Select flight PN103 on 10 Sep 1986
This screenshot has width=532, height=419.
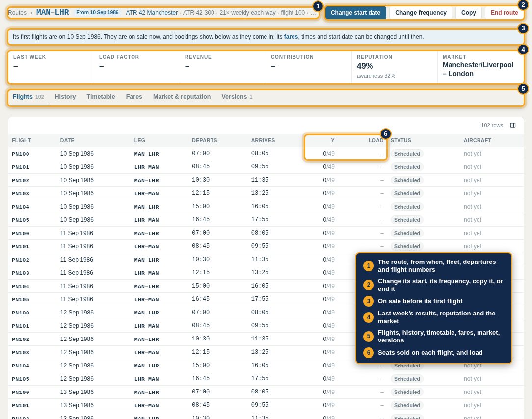click(266, 193)
